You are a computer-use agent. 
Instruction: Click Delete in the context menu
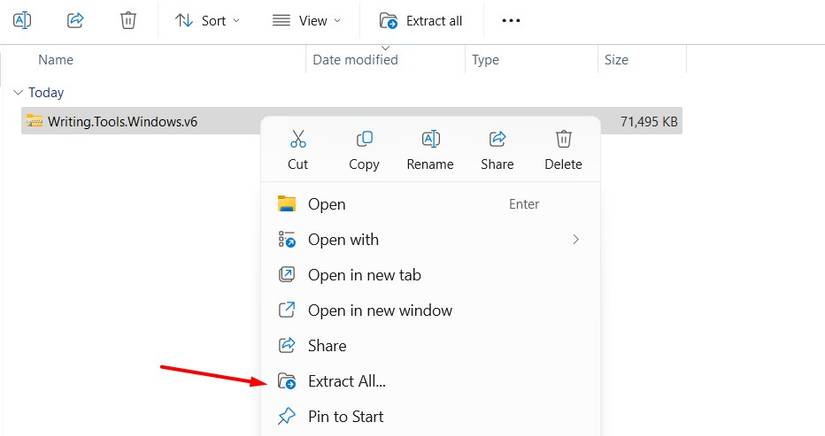pos(563,150)
